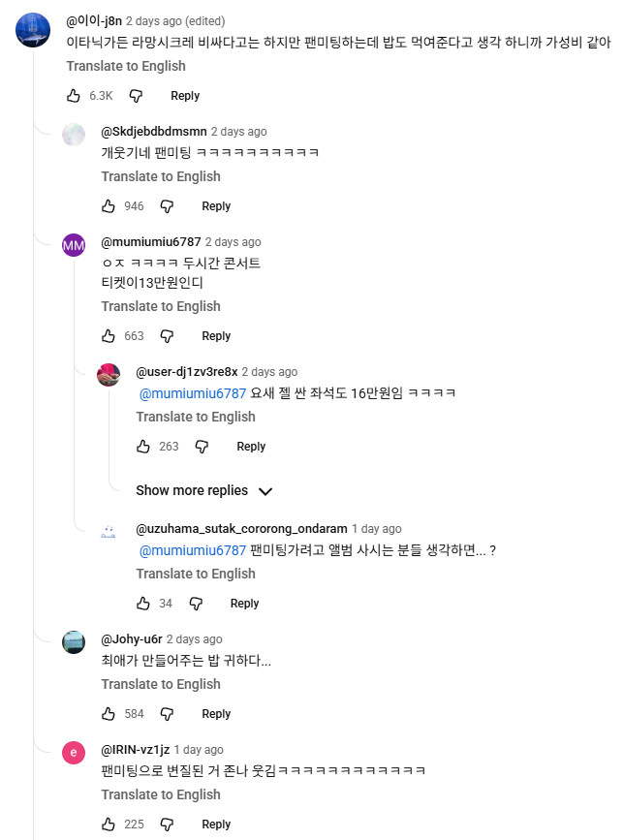Reply to @IRIN-vz1jz's comment
623x840 pixels.
coord(216,824)
